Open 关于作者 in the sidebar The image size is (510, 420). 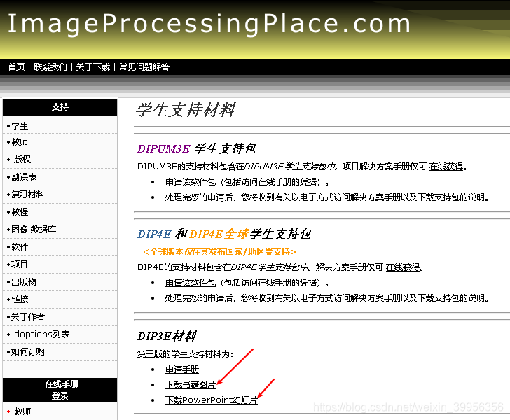(x=27, y=317)
